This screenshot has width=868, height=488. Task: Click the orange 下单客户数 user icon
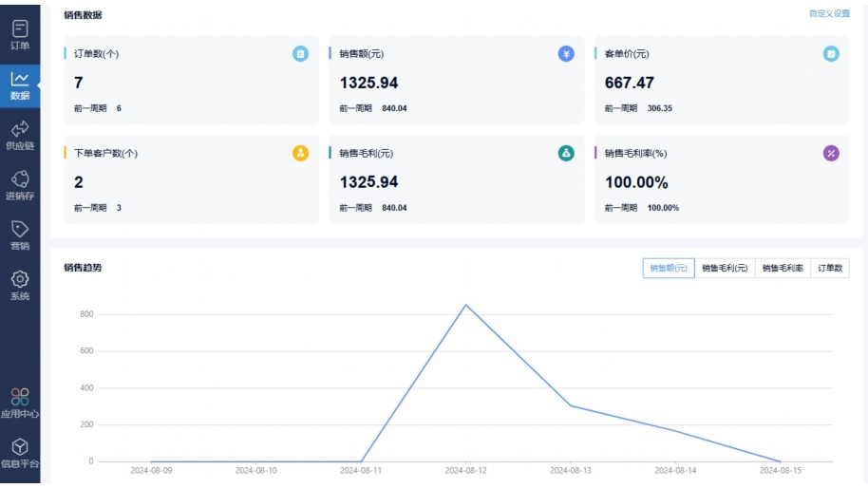click(x=300, y=153)
